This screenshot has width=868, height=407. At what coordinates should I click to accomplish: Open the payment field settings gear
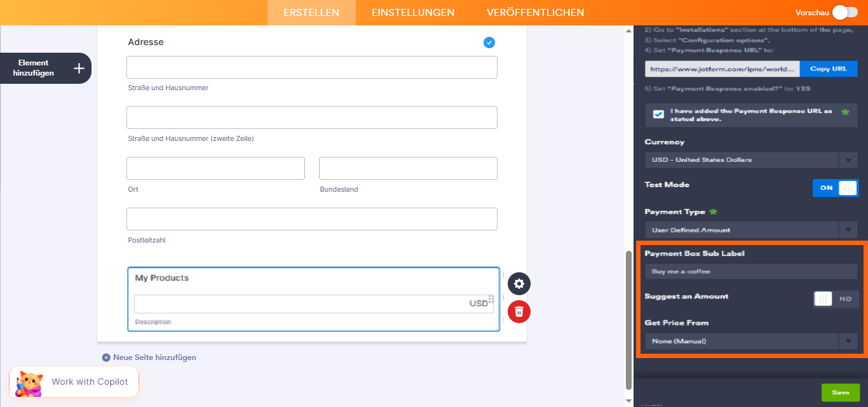[x=519, y=284]
